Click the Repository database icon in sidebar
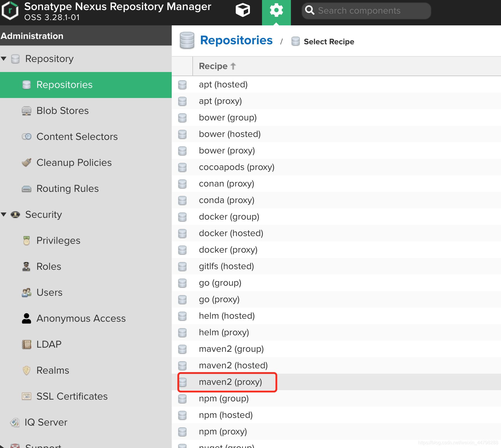 15,59
